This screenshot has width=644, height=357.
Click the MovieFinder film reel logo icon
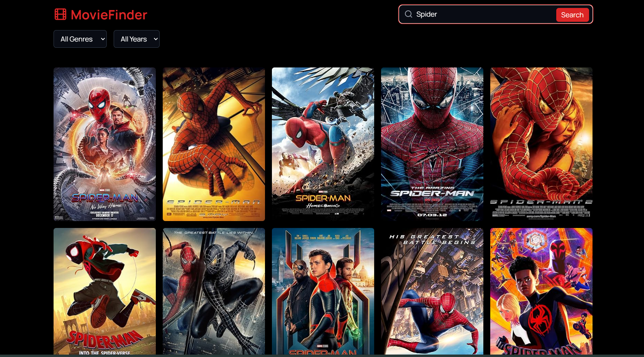point(60,14)
